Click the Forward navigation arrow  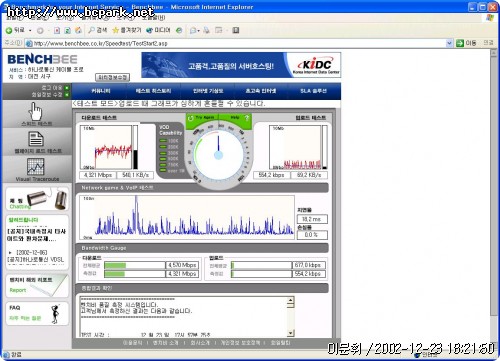(x=40, y=31)
